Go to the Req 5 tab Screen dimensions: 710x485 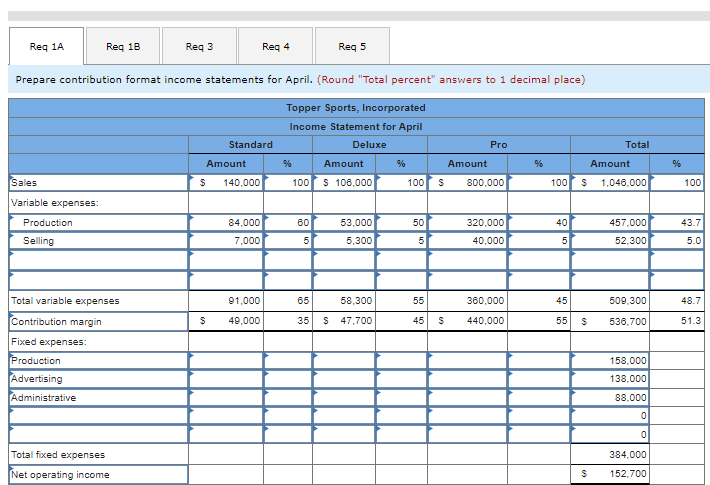pos(352,46)
